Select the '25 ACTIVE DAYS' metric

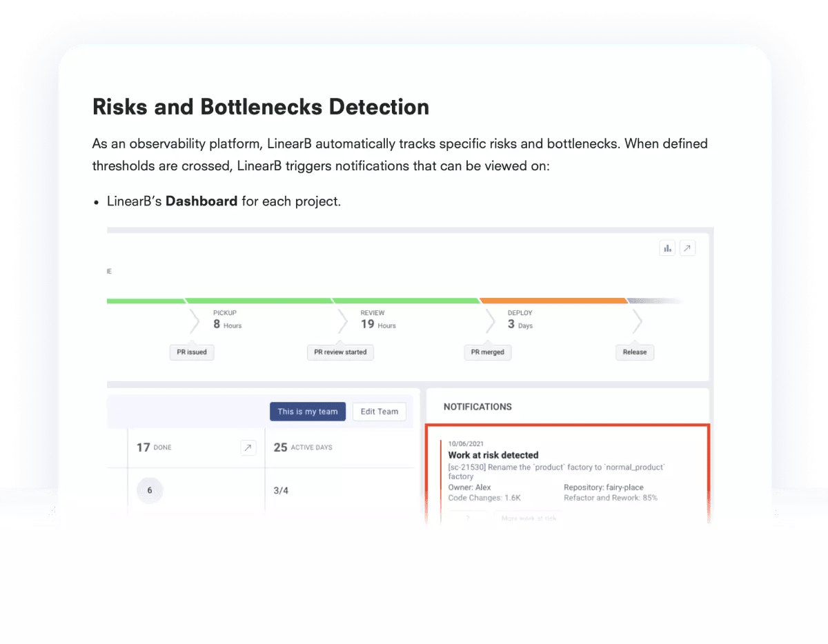(x=303, y=447)
